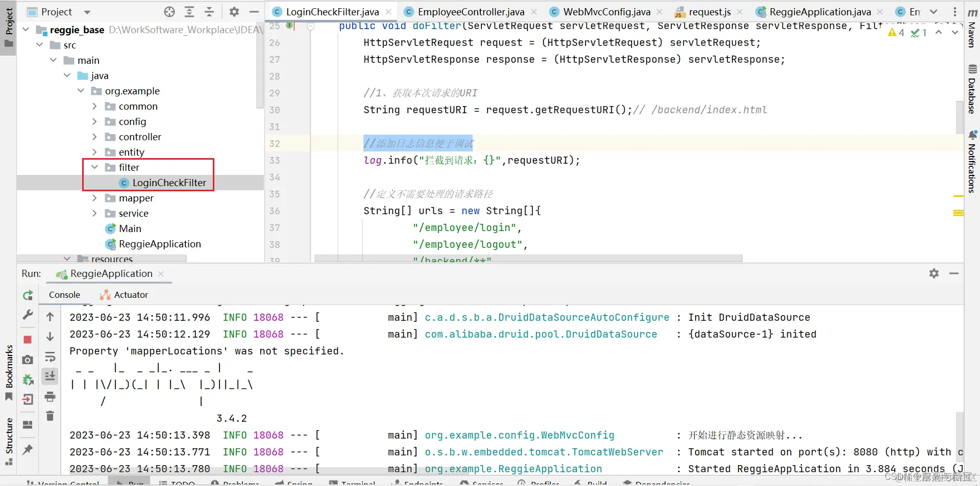Open the Database tool window
Image resolution: width=980 pixels, height=486 pixels.
pos(972,89)
